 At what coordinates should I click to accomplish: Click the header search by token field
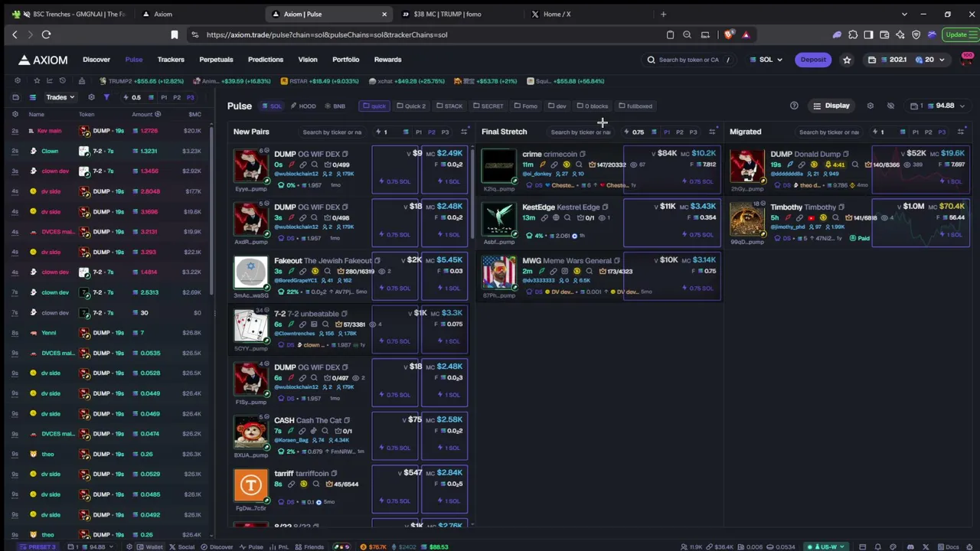tap(688, 60)
